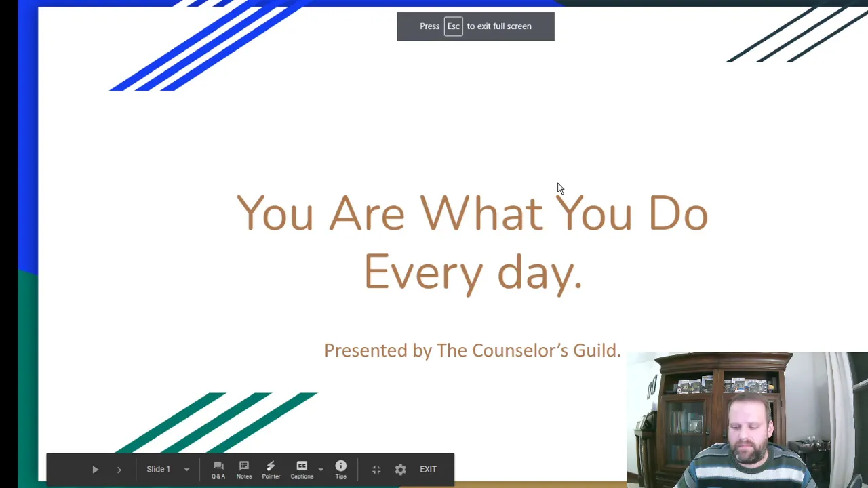Advance to the next slide using the chevron
This screenshot has height=488, width=868.
[119, 469]
